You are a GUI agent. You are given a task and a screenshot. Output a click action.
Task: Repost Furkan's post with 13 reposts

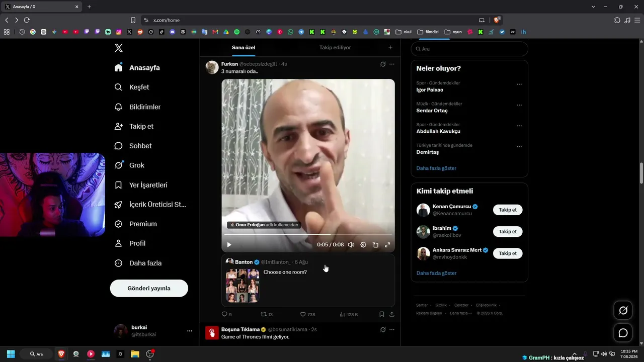point(267,314)
